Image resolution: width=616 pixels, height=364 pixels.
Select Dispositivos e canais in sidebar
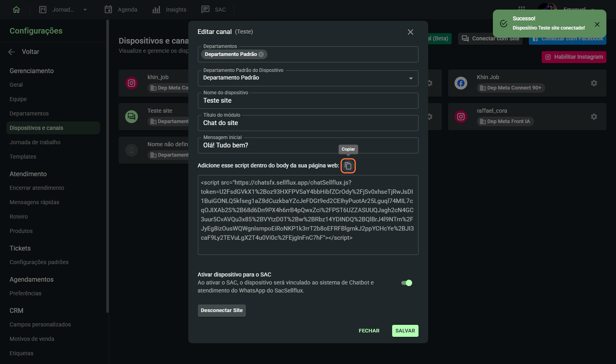click(53, 128)
